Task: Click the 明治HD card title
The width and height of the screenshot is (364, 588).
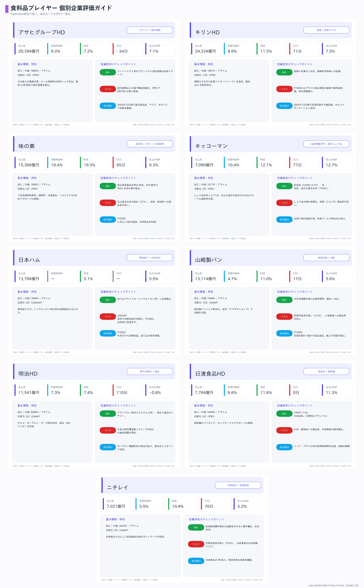Action: tap(28, 374)
